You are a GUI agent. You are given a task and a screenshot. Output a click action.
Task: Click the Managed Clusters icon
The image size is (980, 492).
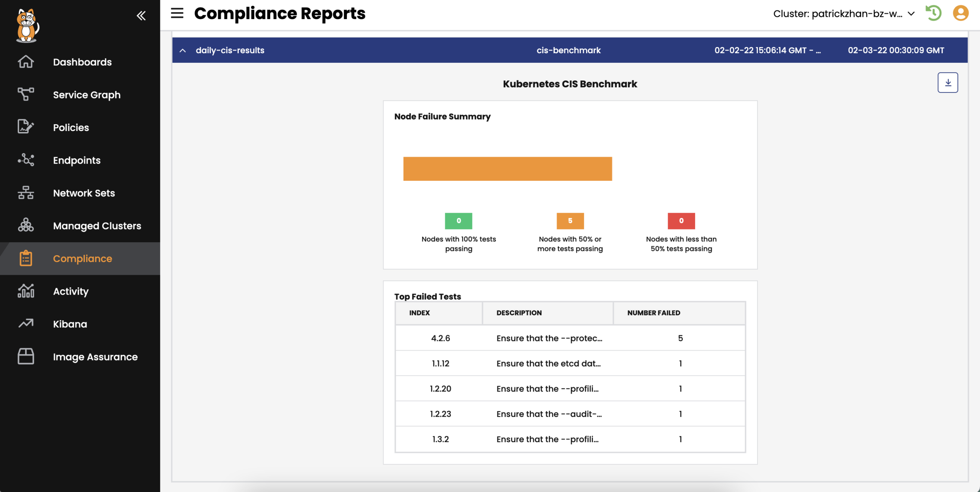coord(26,226)
